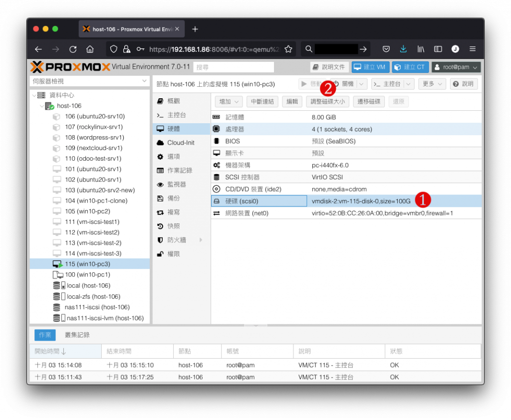Click the 遷移磁碟 move disk button
The height and width of the screenshot is (420, 511).
pyautogui.click(x=369, y=102)
